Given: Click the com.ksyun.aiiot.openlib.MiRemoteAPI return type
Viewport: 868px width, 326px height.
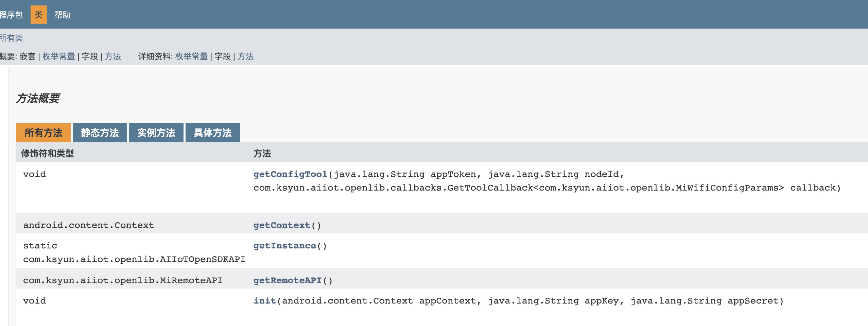Looking at the screenshot, I should [123, 280].
